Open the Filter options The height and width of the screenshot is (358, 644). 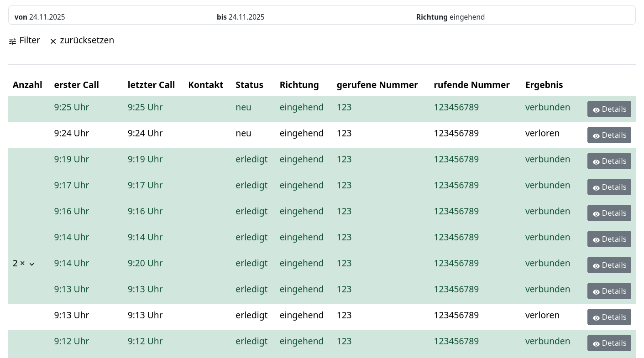(x=25, y=41)
